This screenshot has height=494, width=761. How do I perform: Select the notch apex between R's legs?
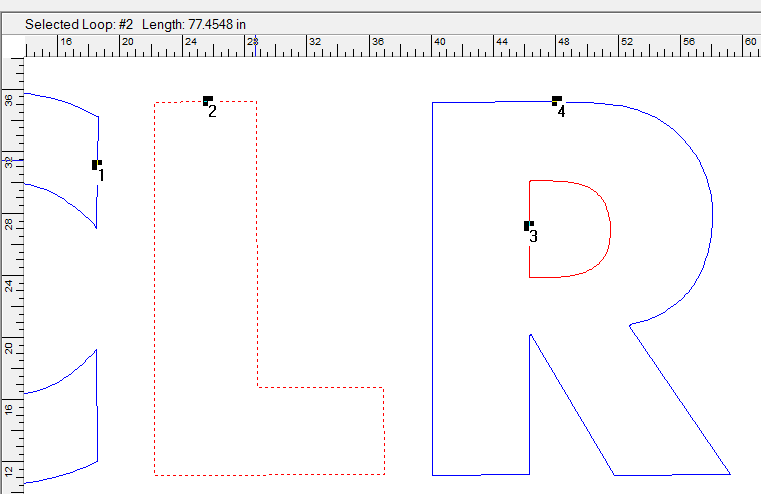pyautogui.click(x=529, y=334)
